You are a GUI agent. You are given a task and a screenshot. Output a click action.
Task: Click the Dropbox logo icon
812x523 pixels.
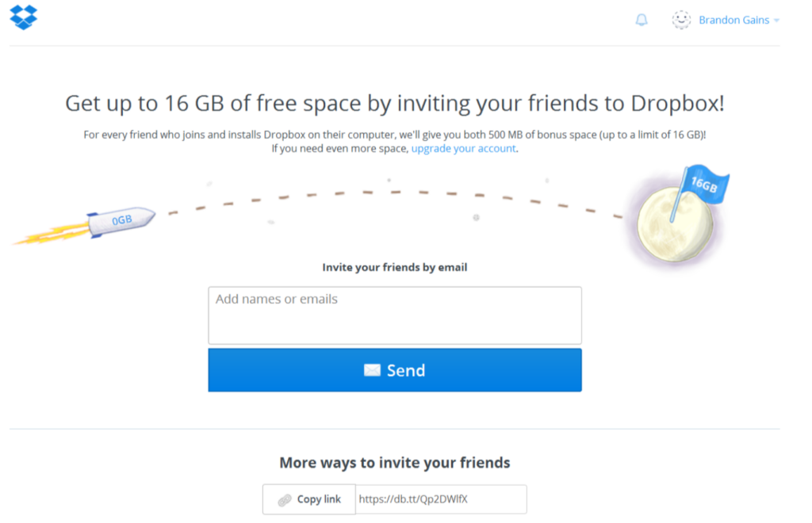tap(23, 17)
